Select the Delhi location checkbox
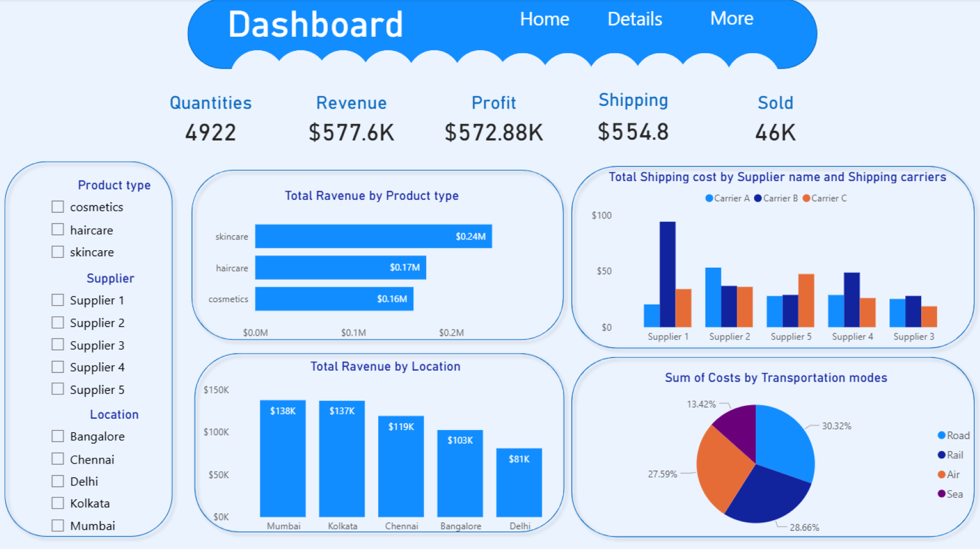980x549 pixels. click(58, 481)
